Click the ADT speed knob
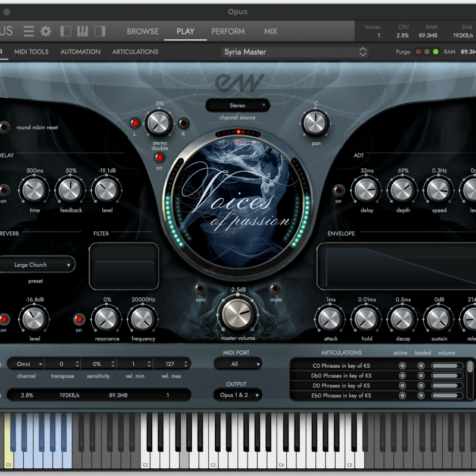 pos(439,190)
